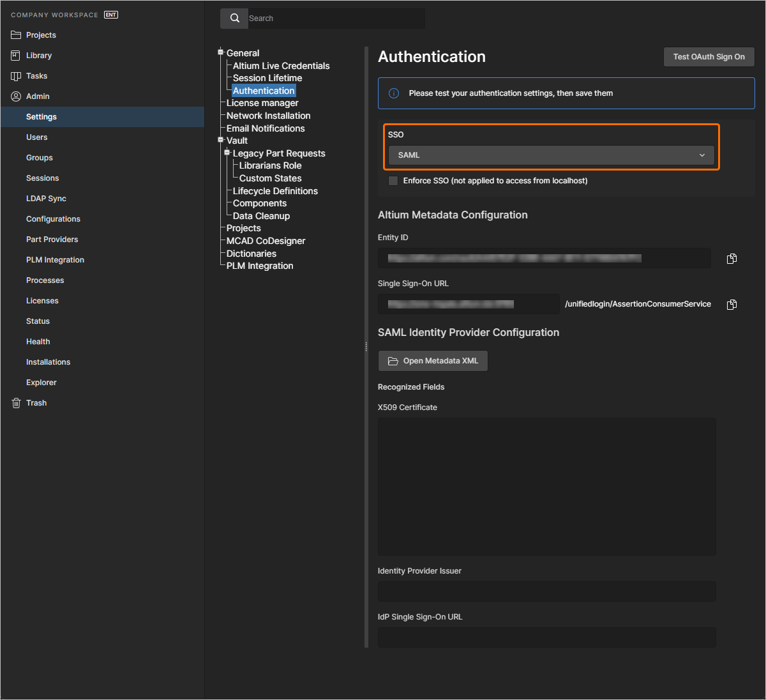Open the SSO SAML dropdown
This screenshot has height=700, width=766.
pyautogui.click(x=551, y=155)
